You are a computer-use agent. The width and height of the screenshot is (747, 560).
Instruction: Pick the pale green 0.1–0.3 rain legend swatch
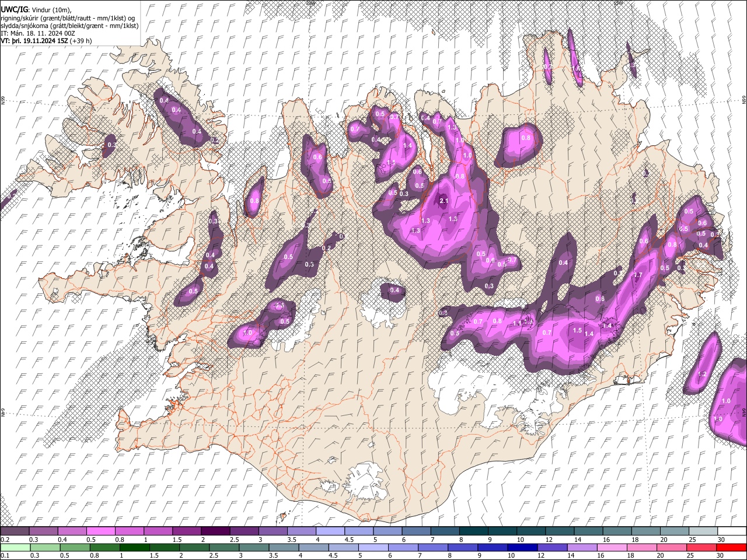pos(15,548)
